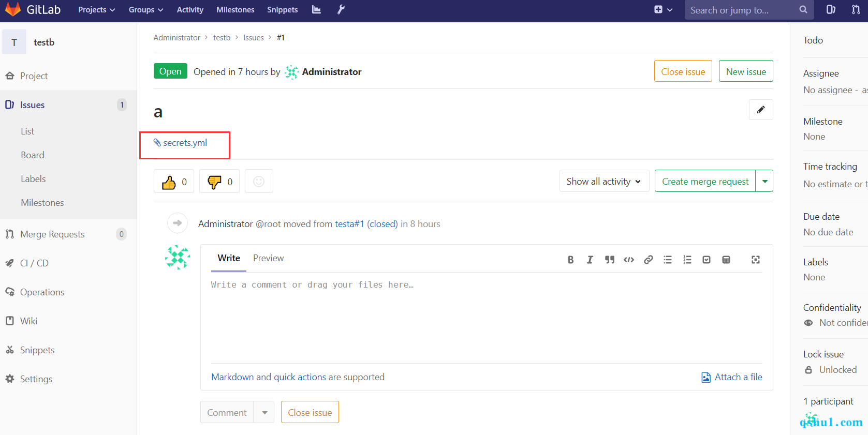Expand the Create merge request options arrow
Image resolution: width=868 pixels, height=435 pixels.
click(764, 182)
